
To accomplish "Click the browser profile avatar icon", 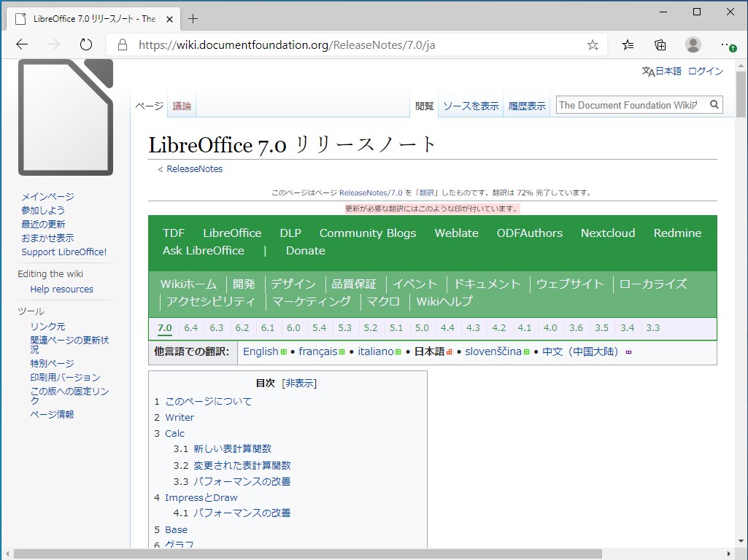I will 692,44.
